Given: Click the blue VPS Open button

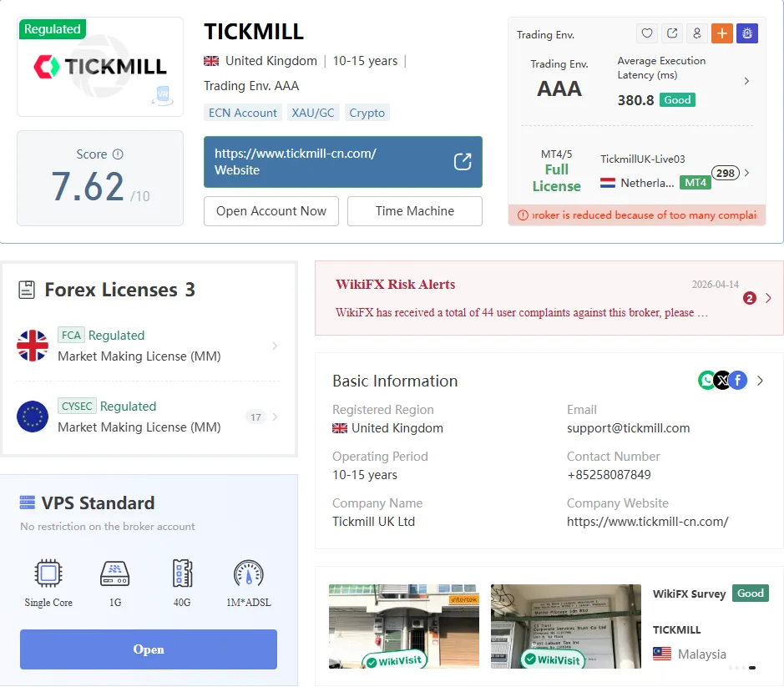Looking at the screenshot, I should (x=149, y=649).
